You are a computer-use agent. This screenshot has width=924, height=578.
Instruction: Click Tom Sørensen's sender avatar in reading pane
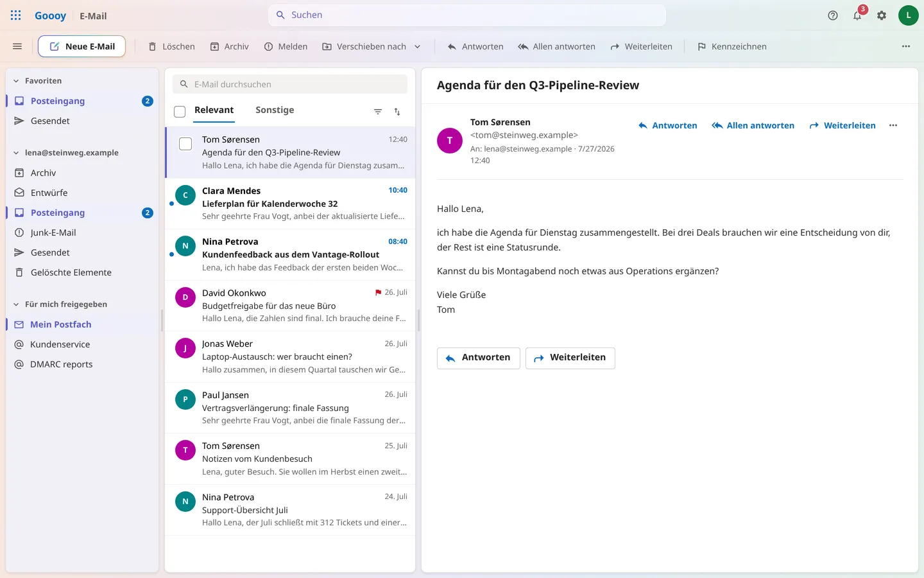[450, 141]
